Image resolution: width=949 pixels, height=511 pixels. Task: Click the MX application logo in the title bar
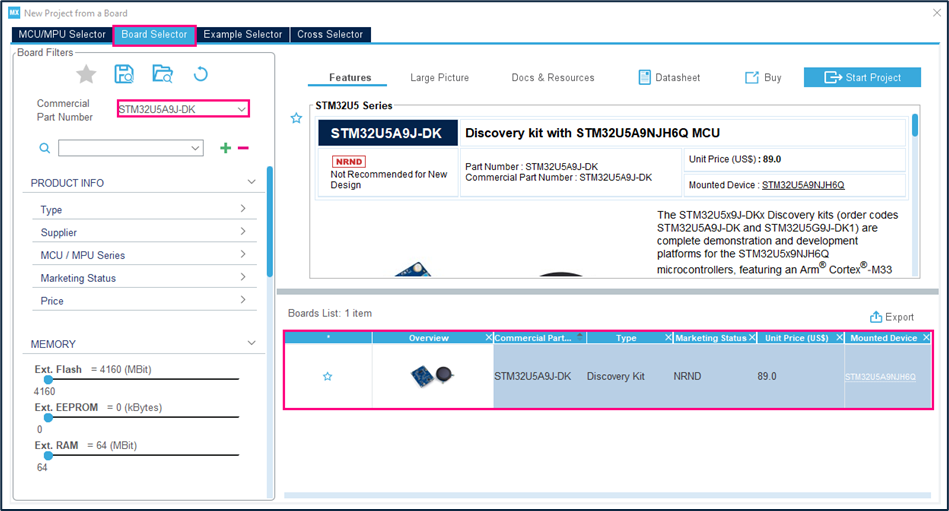(x=14, y=13)
